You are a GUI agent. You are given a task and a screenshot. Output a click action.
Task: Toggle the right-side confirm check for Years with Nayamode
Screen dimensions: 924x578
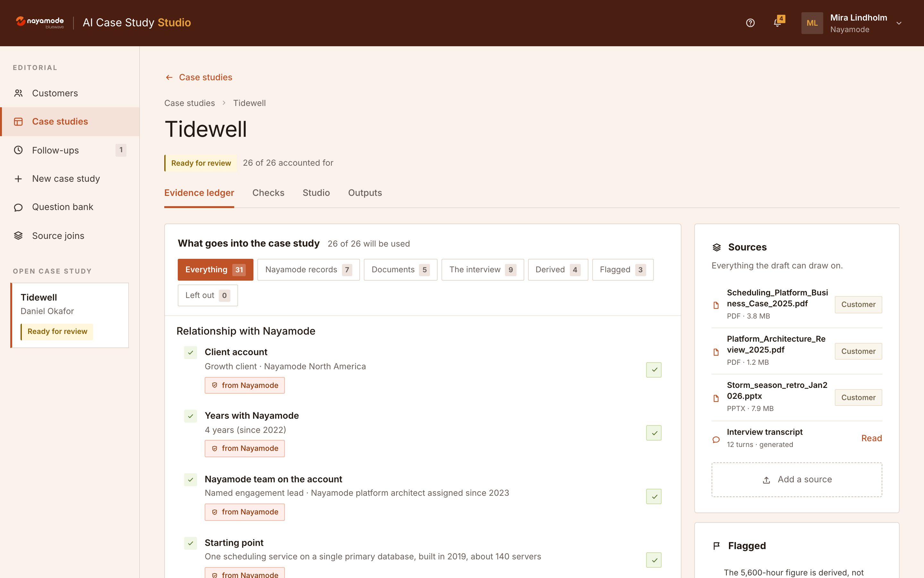(654, 433)
